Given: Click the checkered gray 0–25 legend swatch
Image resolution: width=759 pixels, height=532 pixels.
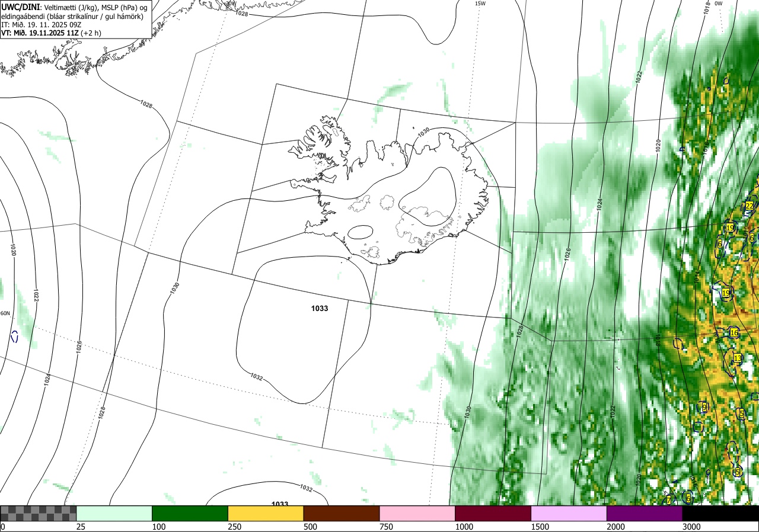Looking at the screenshot, I should [39, 513].
